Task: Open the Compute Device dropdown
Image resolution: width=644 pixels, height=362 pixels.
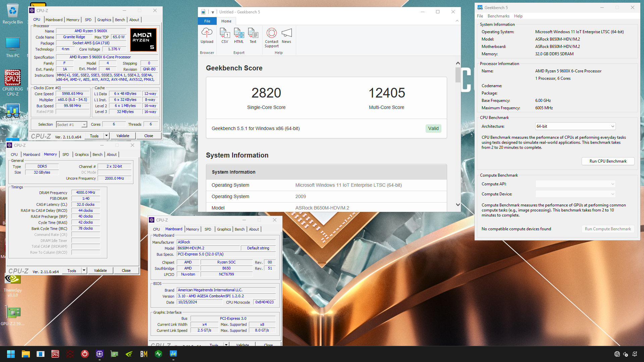Action: click(575, 194)
